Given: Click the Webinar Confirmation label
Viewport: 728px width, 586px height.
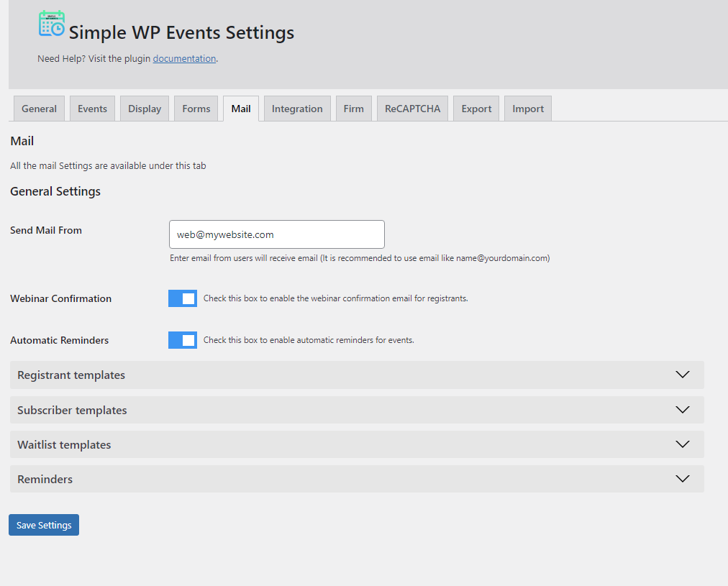Looking at the screenshot, I should click(61, 298).
